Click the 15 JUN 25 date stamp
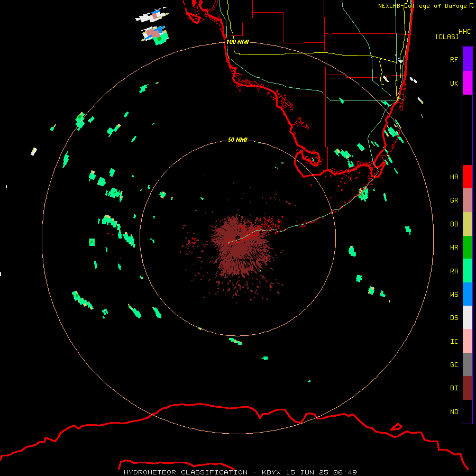The width and height of the screenshot is (476, 476). click(x=307, y=472)
